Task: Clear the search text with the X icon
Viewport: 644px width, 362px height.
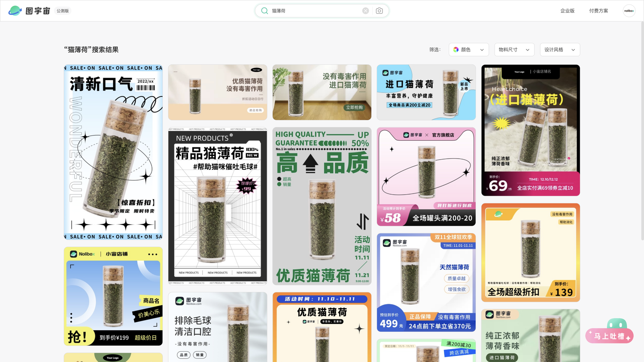Action: tap(365, 11)
